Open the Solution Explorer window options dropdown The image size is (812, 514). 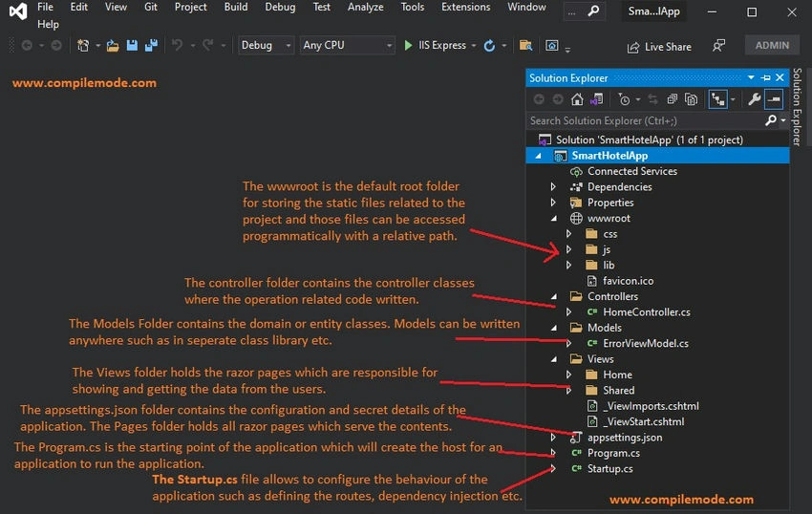coord(751,77)
